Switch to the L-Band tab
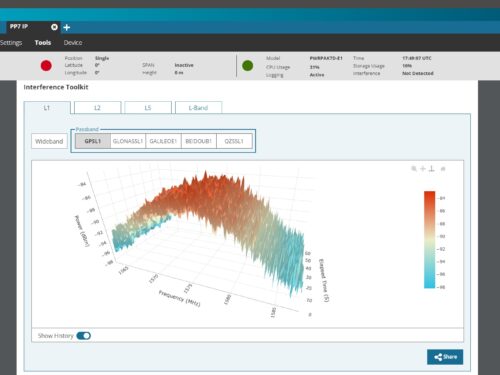Viewport: 500px width, 375px height. pos(198,108)
